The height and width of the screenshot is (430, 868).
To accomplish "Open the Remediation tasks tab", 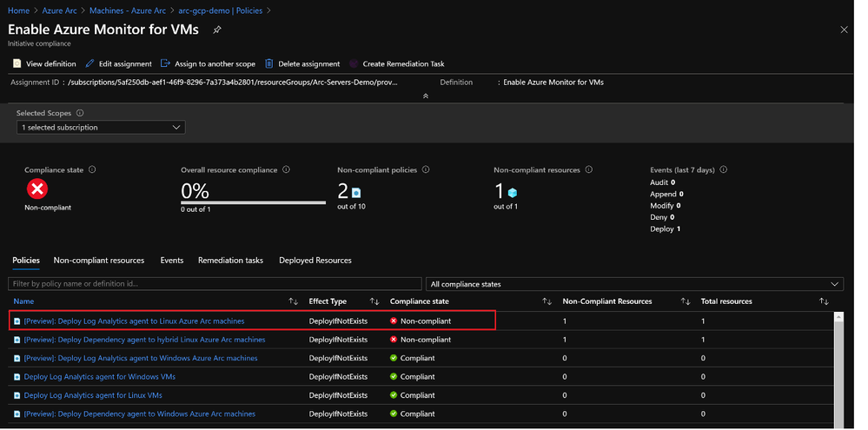I will coord(230,260).
